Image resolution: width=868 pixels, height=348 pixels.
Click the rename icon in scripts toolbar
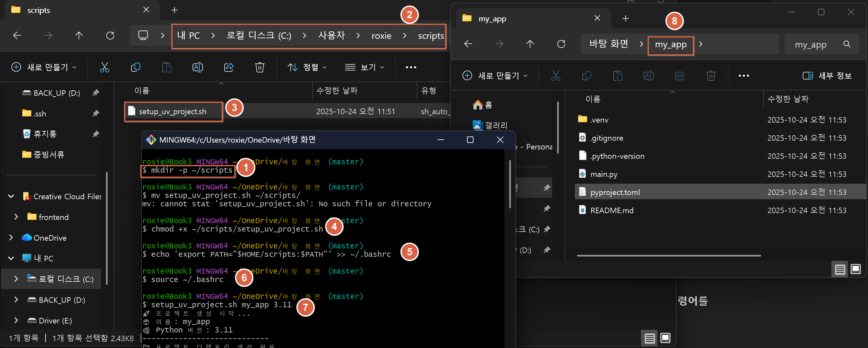tap(197, 68)
